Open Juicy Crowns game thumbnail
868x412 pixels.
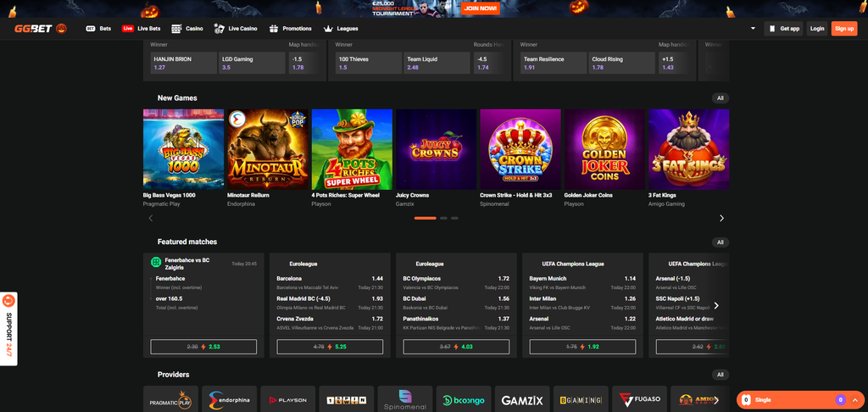pos(436,149)
